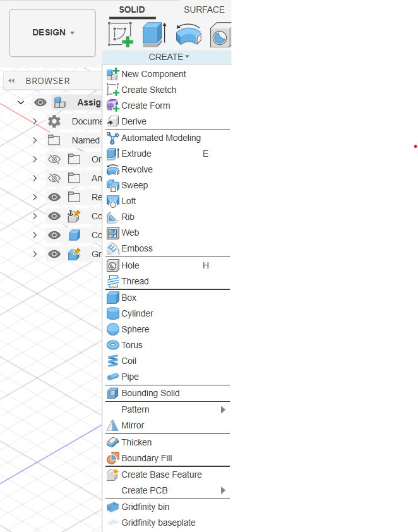This screenshot has width=418, height=532.
Task: Expand the Re folder node
Action: point(35,197)
